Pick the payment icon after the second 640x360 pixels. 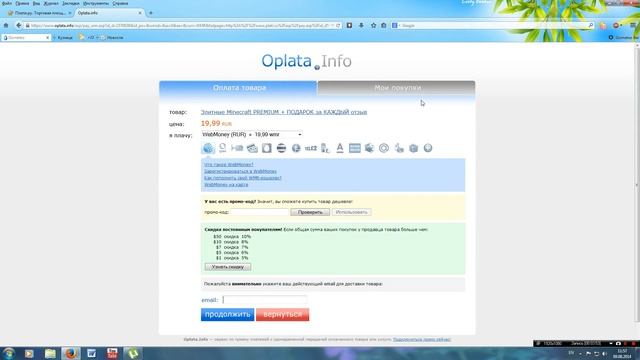click(237, 148)
